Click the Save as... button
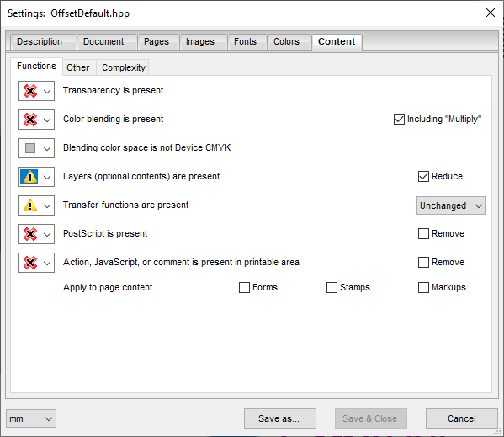 (x=279, y=418)
